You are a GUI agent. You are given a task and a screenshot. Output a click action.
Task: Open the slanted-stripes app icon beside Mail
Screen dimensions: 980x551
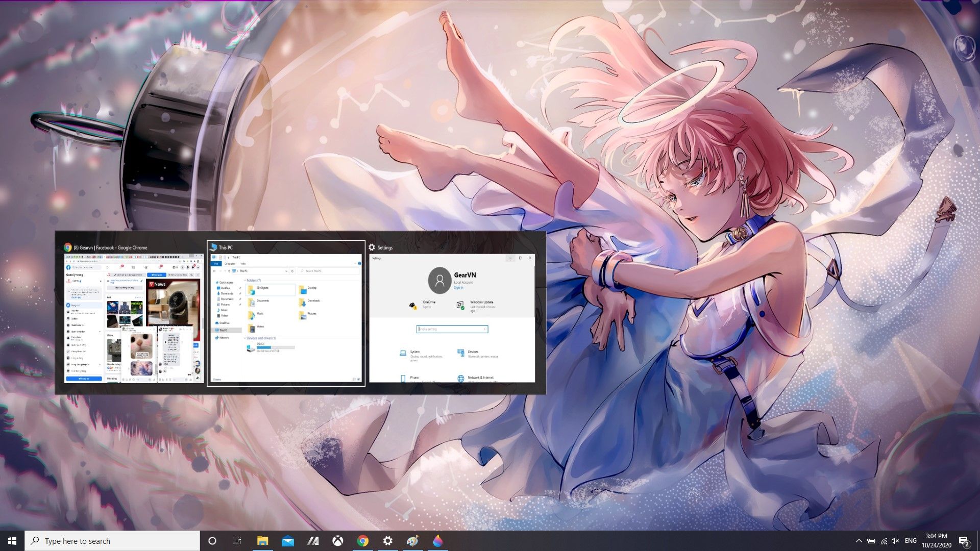coord(312,541)
